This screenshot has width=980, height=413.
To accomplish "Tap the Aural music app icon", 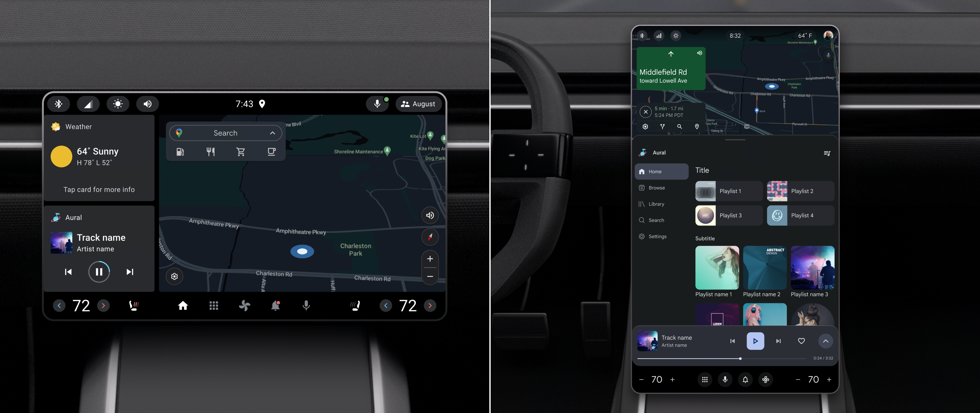I will (55, 217).
